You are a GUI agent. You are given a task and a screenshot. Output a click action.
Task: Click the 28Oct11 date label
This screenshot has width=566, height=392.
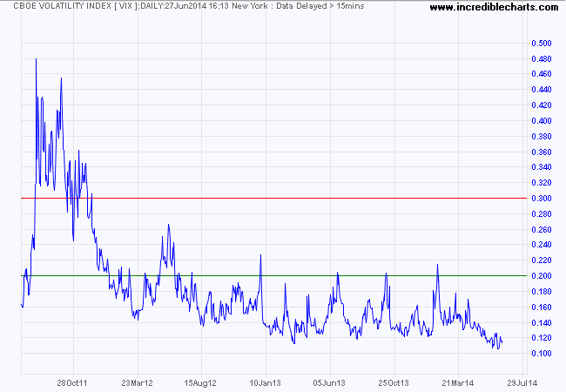point(72,383)
